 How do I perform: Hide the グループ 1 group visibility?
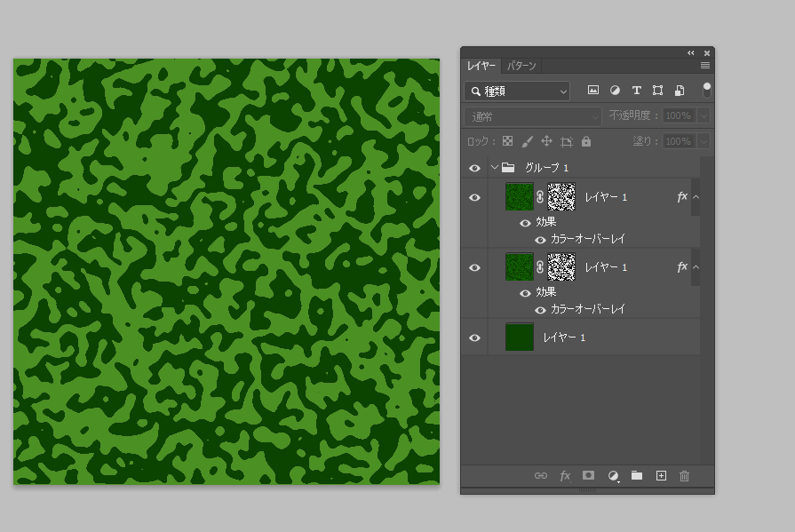[474, 168]
